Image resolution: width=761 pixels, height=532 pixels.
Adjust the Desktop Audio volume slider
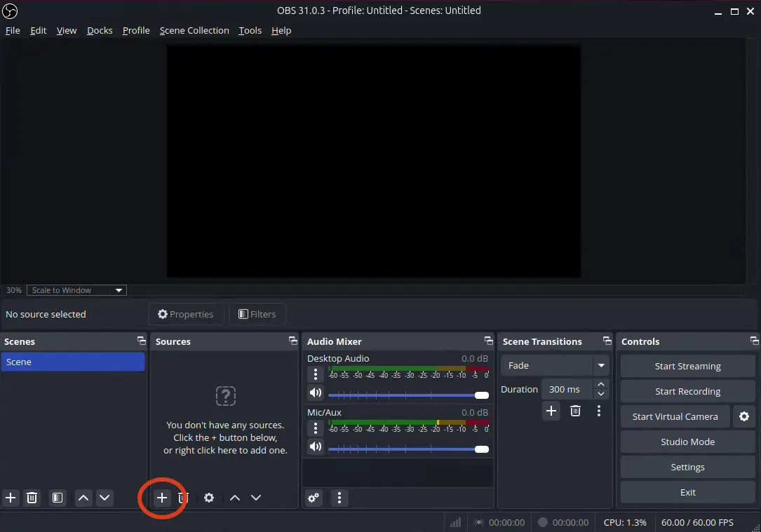point(408,395)
